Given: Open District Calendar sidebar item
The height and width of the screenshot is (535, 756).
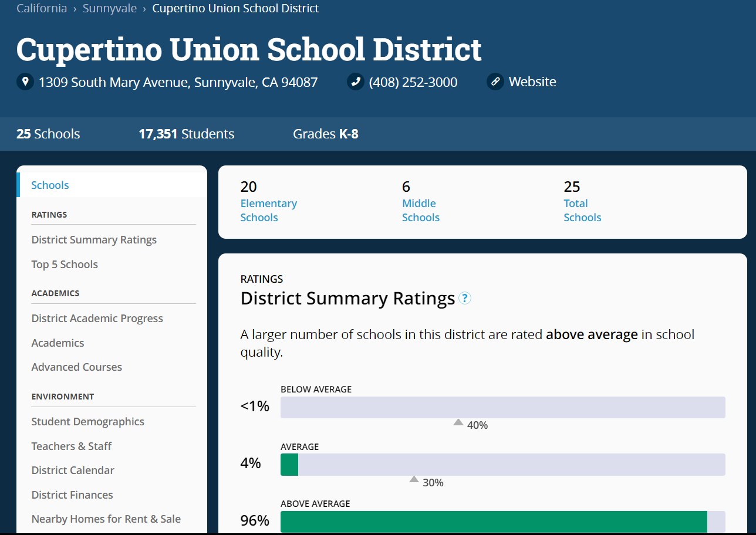Looking at the screenshot, I should click(73, 470).
